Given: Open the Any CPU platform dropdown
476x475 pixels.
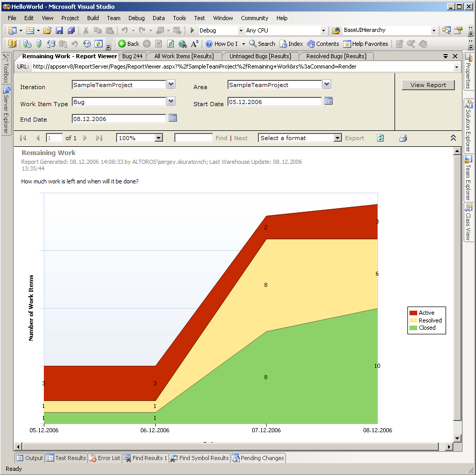Looking at the screenshot, I should [323, 30].
